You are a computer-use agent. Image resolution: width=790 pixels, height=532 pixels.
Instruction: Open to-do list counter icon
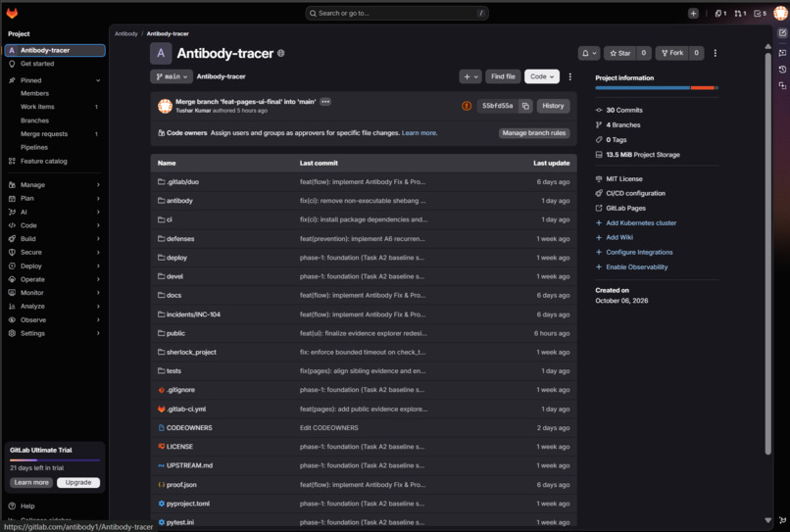pos(760,14)
